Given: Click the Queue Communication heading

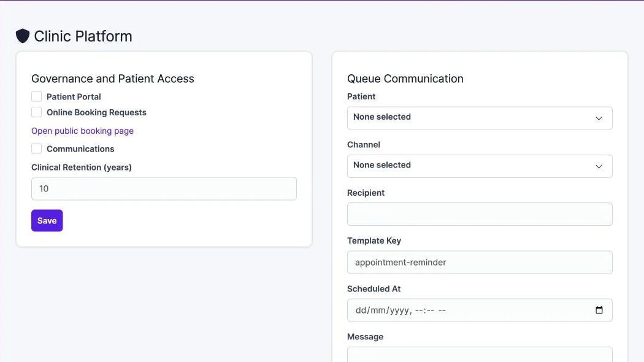Looking at the screenshot, I should pos(405,79).
